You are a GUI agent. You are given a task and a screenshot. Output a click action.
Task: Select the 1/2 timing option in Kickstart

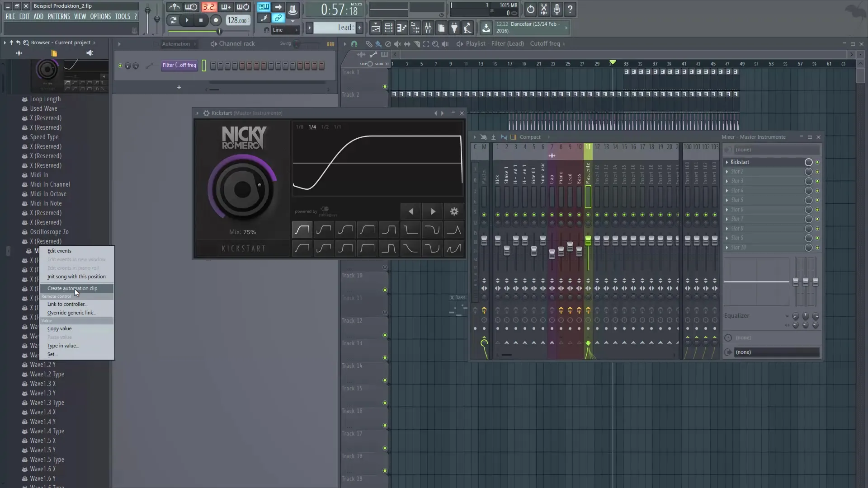click(325, 127)
